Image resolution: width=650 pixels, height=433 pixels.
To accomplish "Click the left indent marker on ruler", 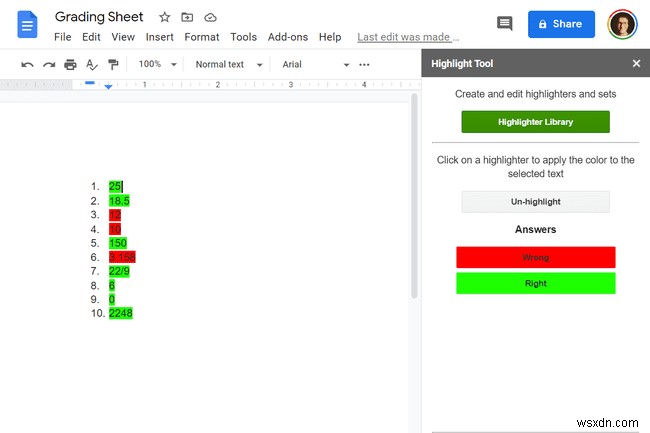I will [108, 87].
